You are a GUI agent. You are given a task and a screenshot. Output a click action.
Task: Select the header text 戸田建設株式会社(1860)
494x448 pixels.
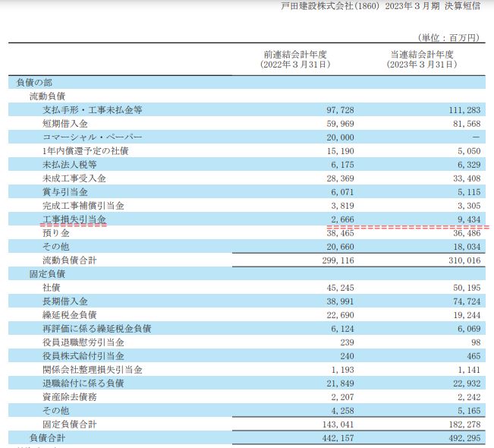pos(330,6)
